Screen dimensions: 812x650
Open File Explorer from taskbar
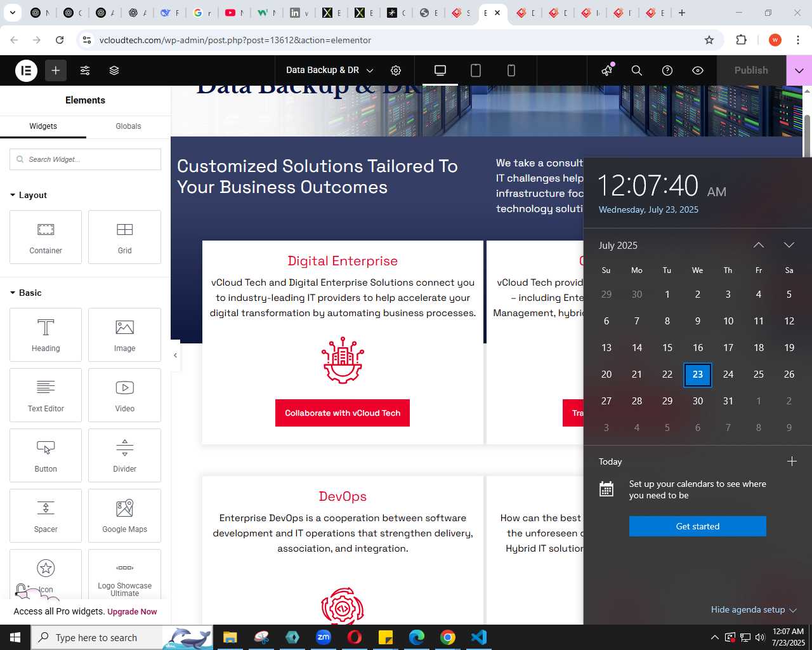pos(230,637)
